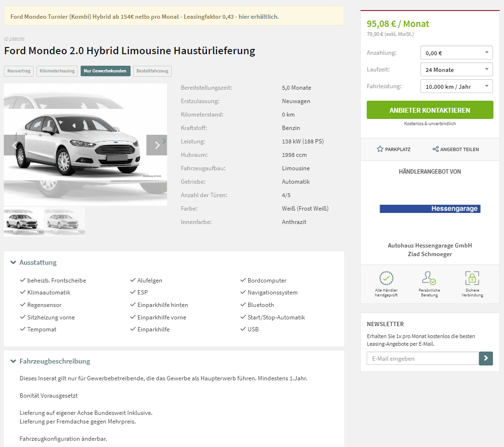Click the Fahrzeugkonfiguration änderbar line

[x=63, y=439]
